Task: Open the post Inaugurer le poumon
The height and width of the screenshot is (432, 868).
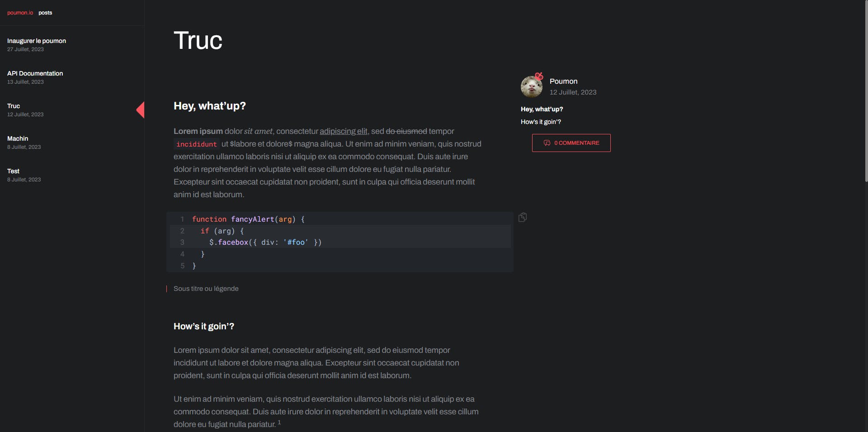Action: pos(37,41)
